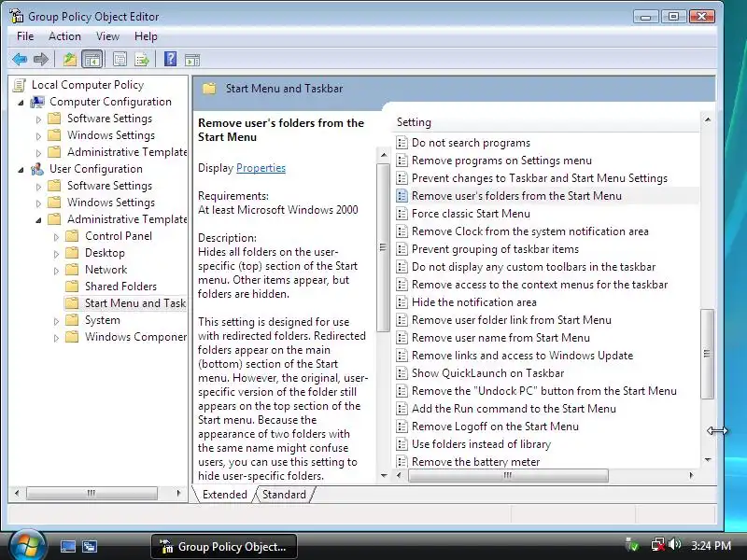This screenshot has width=747, height=560.
Task: Click the Network folder icon in tree
Action: click(x=72, y=270)
